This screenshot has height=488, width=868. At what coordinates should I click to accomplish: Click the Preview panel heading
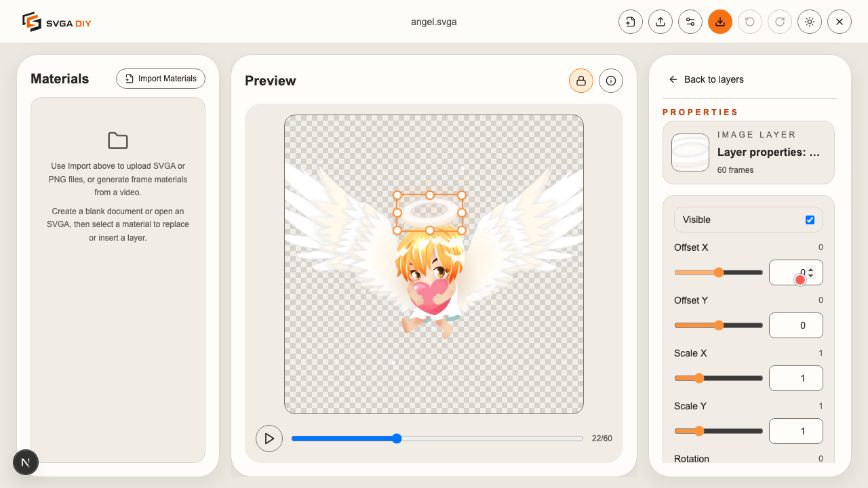coord(271,81)
